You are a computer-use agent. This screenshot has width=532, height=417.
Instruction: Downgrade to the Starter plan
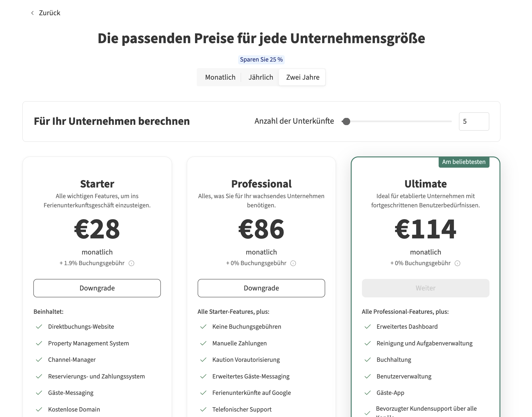97,288
